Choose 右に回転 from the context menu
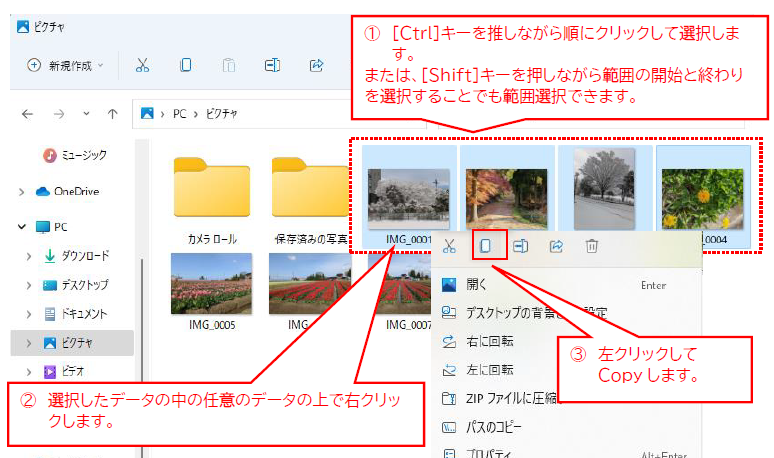 [490, 341]
